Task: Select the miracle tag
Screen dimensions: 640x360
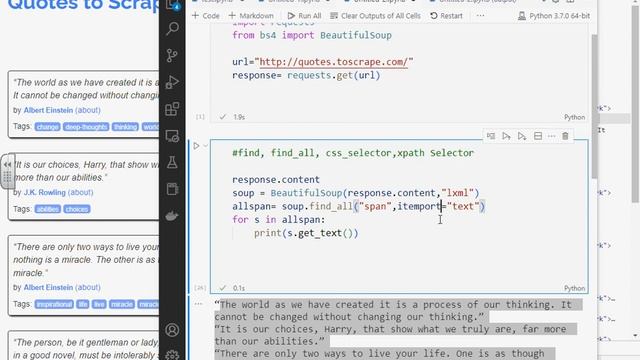Action: pos(122,304)
